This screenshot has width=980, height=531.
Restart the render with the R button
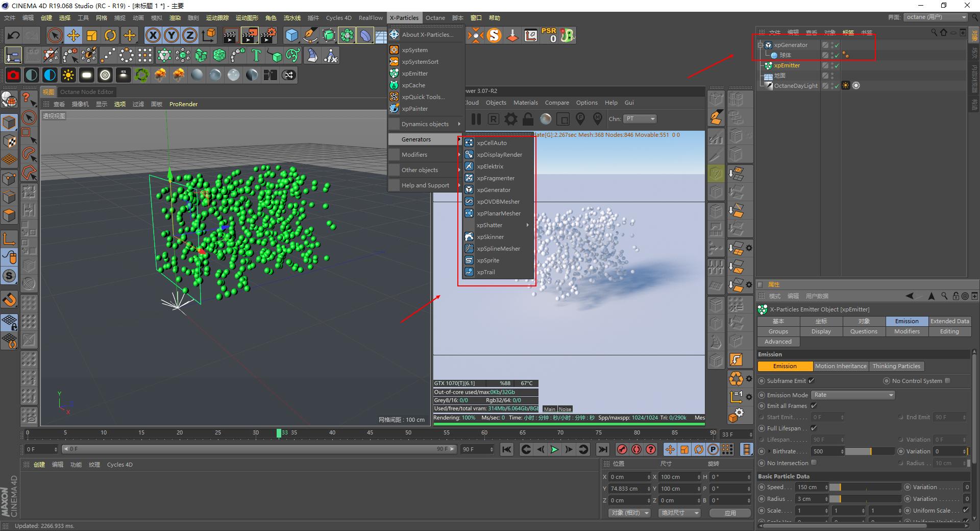[493, 119]
